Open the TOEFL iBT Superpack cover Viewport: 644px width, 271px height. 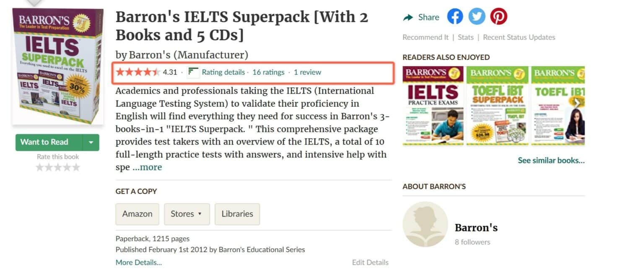click(x=497, y=106)
